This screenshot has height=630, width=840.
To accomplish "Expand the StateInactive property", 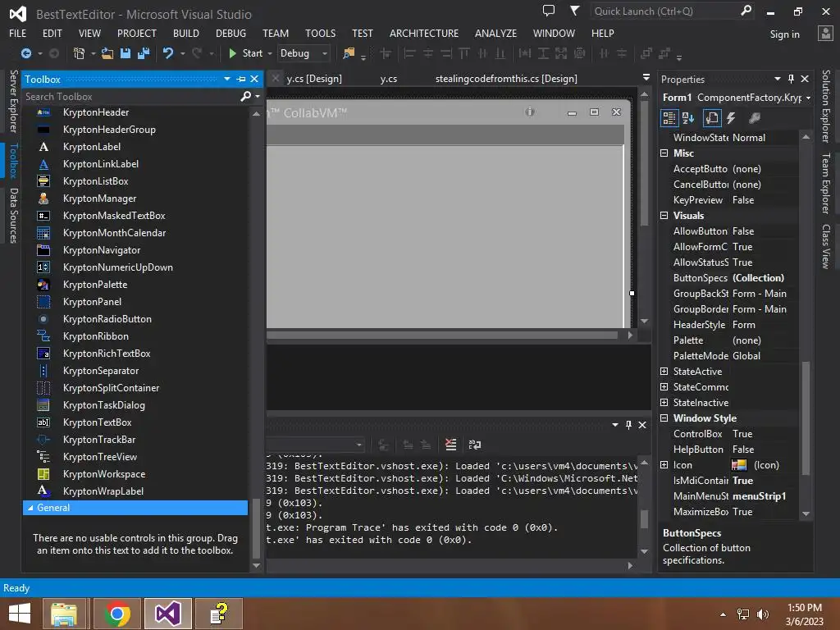I will pos(664,402).
